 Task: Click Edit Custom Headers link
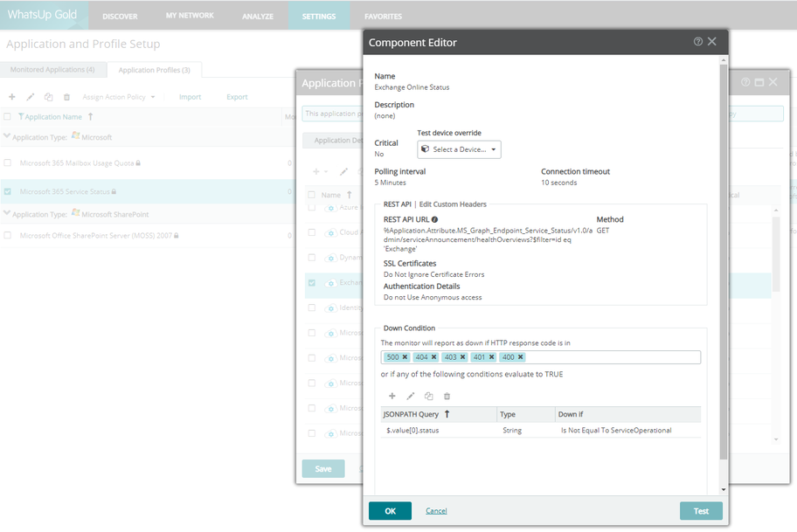pos(453,204)
